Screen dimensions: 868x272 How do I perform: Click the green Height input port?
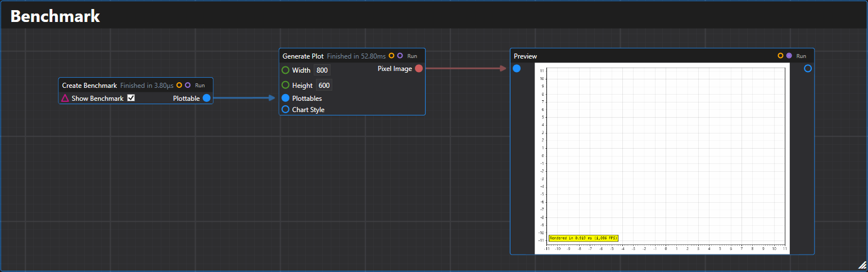[286, 86]
